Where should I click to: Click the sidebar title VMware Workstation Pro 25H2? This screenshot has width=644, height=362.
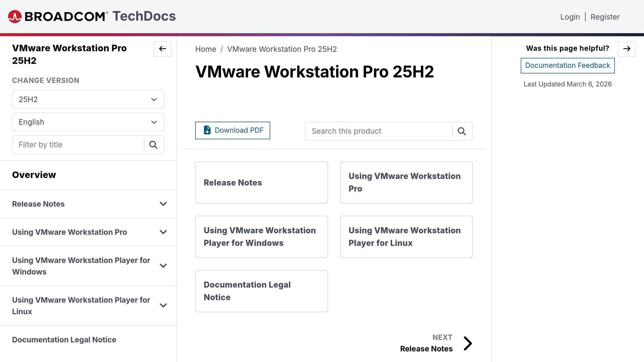pos(69,54)
